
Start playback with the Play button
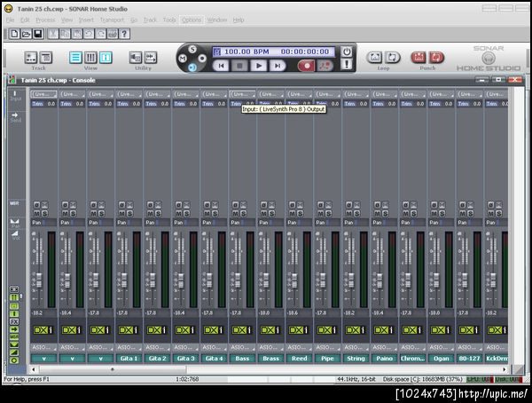pos(259,66)
